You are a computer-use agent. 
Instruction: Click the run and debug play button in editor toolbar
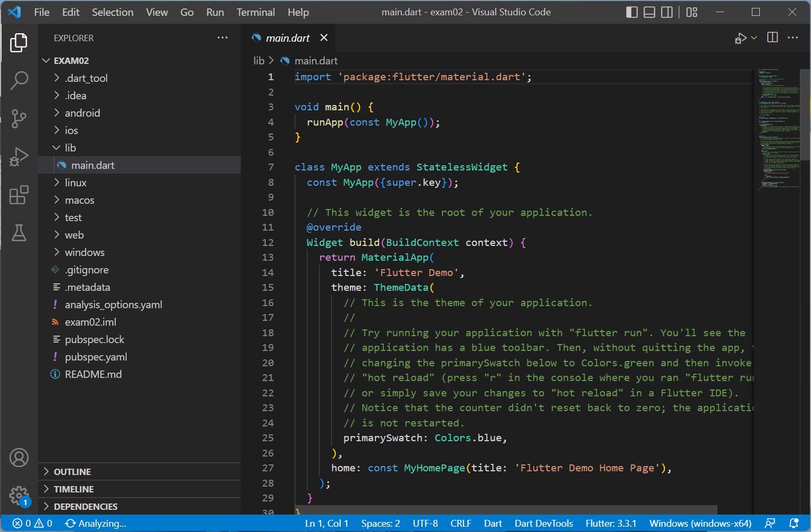(740, 38)
